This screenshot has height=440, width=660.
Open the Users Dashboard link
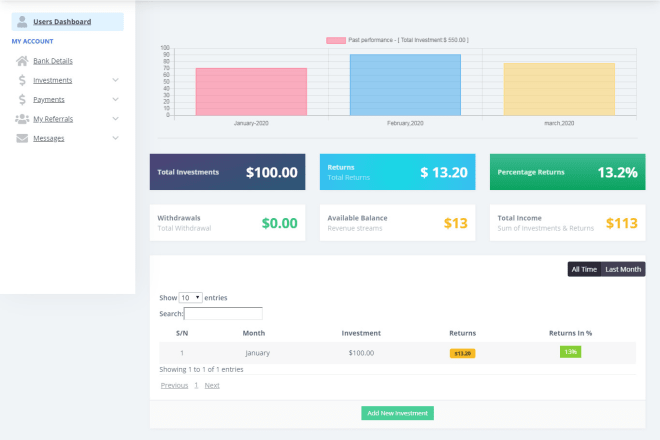click(62, 21)
